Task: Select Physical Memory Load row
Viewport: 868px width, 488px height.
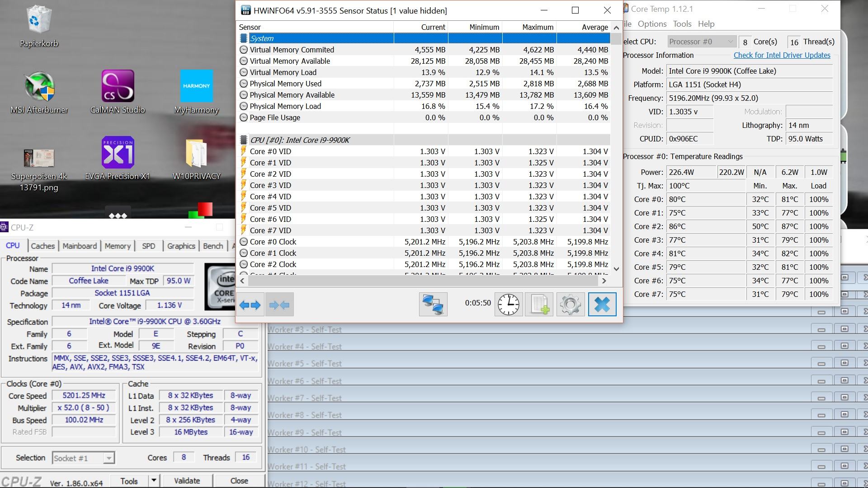Action: pos(424,106)
